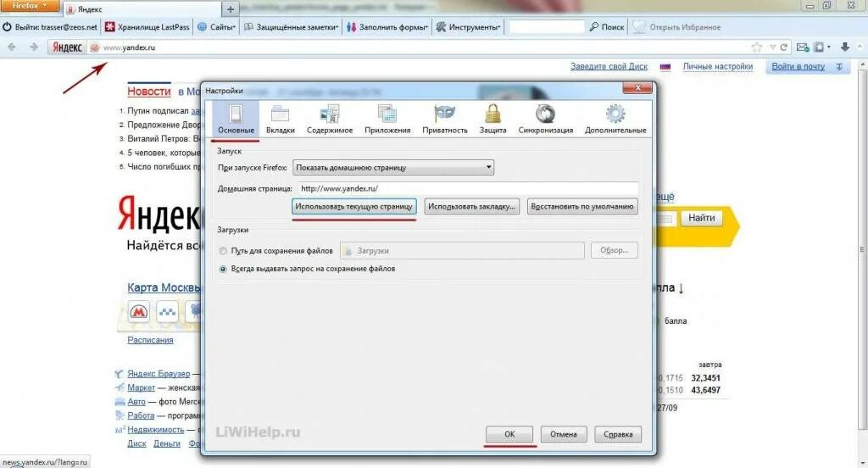Click the Загрузки folder path field
Viewport: 868px width, 468px height.
(462, 251)
